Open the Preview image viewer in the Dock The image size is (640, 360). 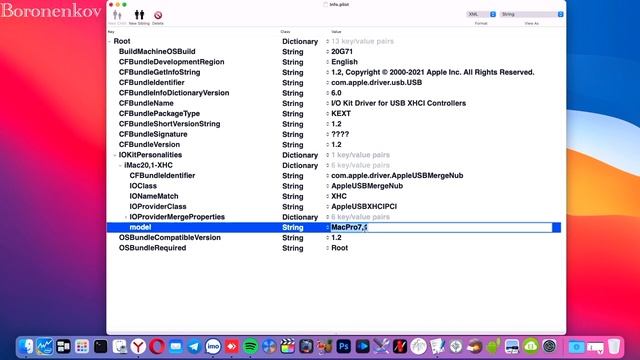tap(512, 347)
